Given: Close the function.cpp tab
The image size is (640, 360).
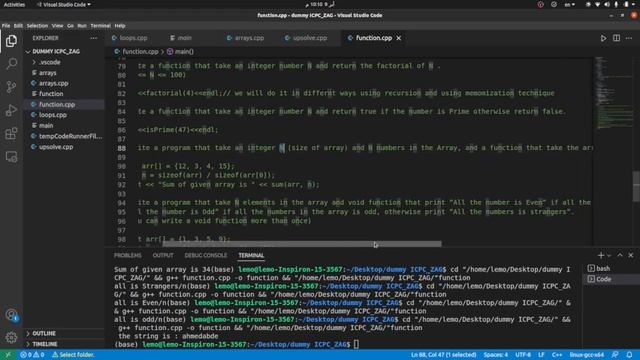Looking at the screenshot, I should [x=398, y=38].
